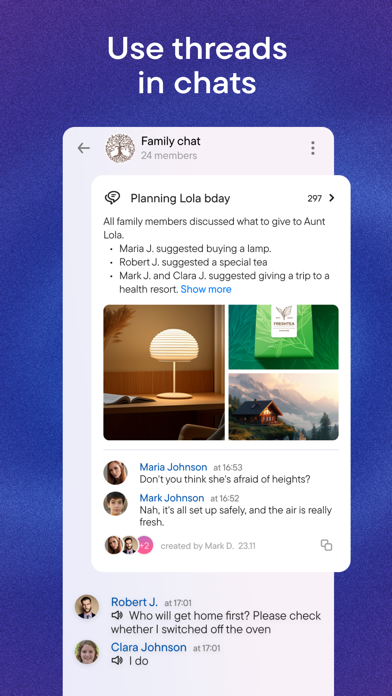Click the 297 message count

click(x=314, y=198)
